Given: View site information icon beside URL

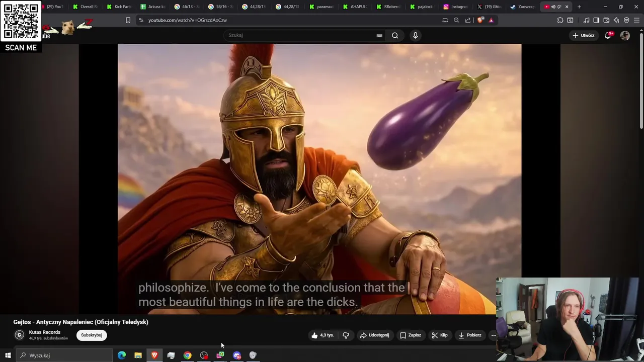Looking at the screenshot, I should coord(141,20).
